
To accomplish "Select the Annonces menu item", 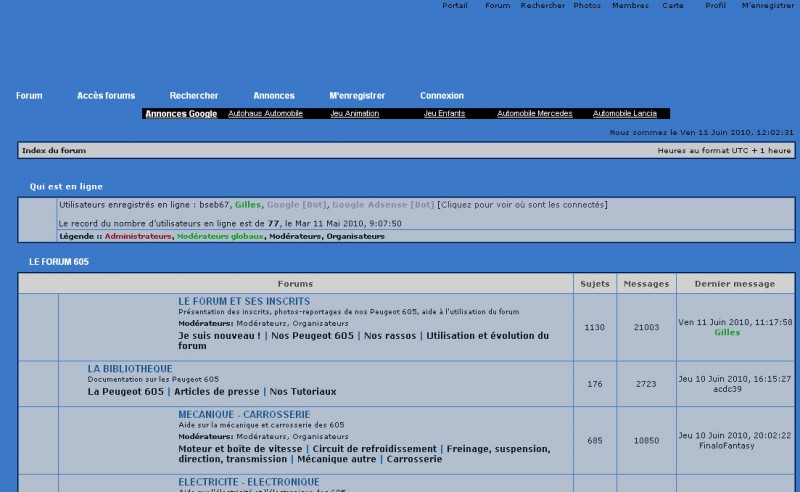I will tap(274, 95).
